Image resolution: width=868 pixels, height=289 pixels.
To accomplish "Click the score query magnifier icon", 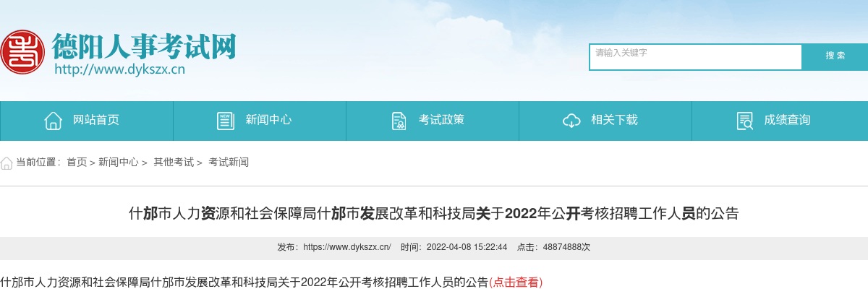I will pyautogui.click(x=744, y=121).
